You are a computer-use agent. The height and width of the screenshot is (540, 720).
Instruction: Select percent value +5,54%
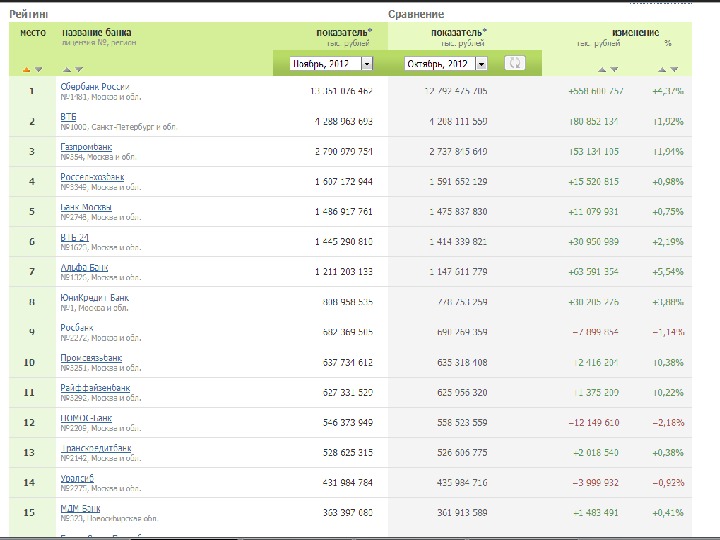(668, 272)
